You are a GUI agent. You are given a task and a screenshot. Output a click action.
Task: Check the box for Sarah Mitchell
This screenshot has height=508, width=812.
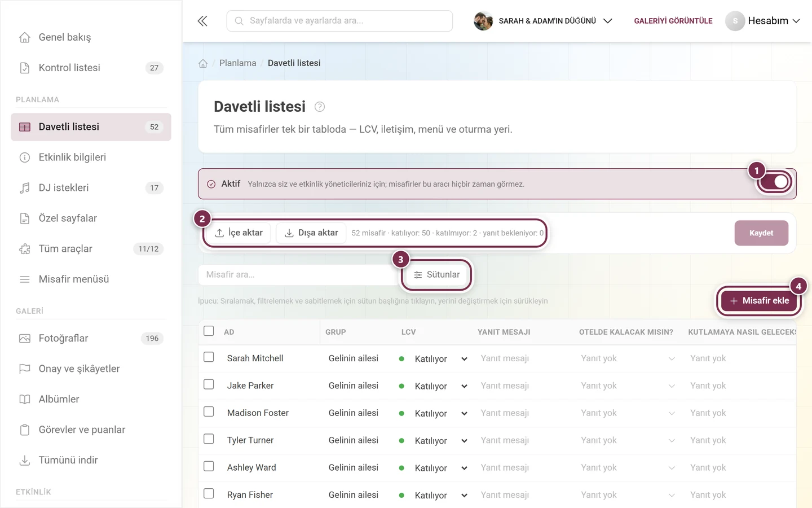[209, 357]
